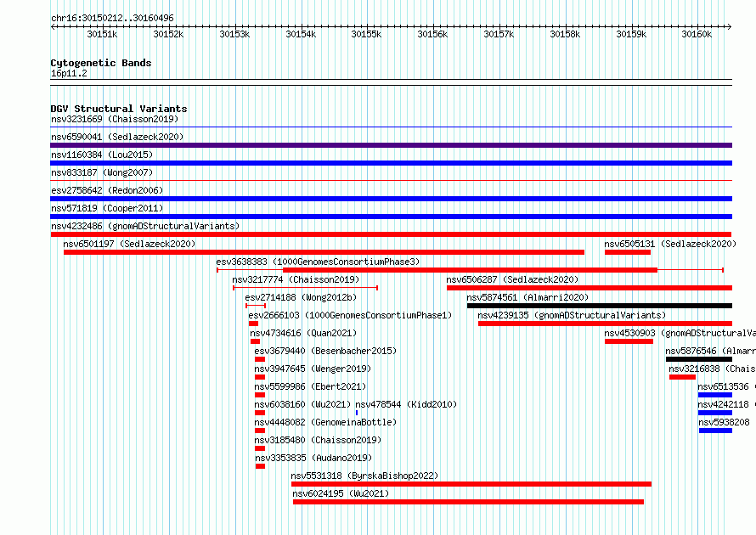Click the Cytogenetic Bands track title
756x535 pixels.
pyautogui.click(x=101, y=63)
